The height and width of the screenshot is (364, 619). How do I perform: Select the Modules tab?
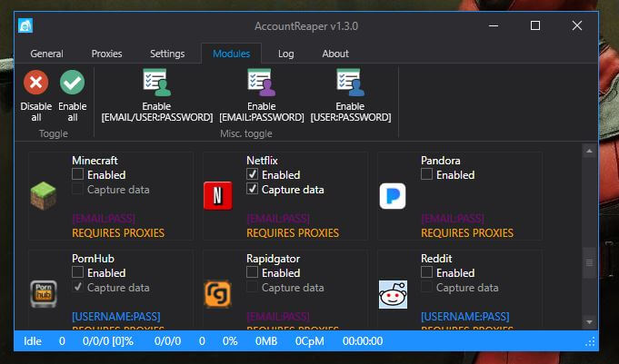[232, 54]
